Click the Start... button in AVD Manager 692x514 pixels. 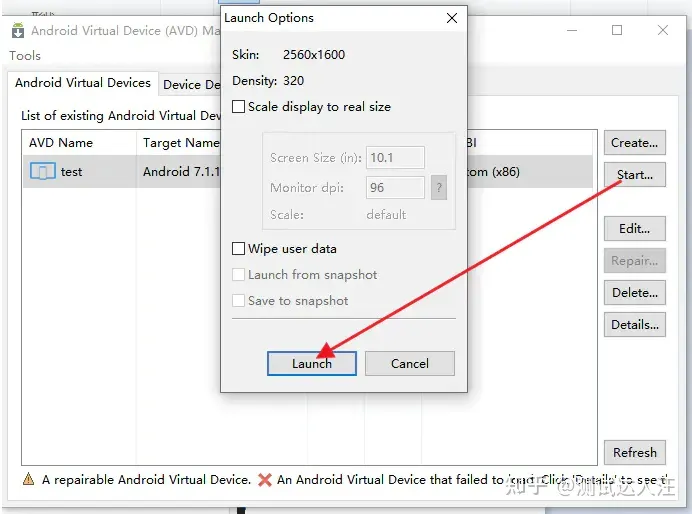(x=635, y=175)
